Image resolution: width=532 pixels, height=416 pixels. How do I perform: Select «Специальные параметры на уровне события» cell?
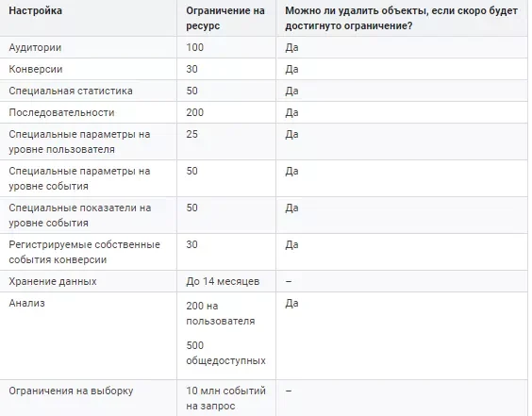pos(79,178)
